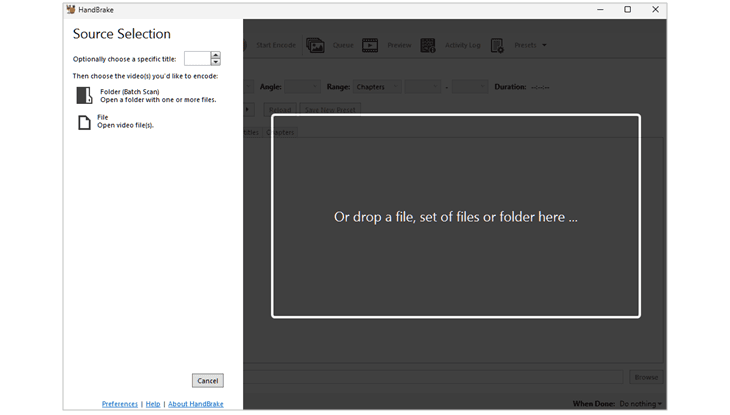The width and height of the screenshot is (730, 415).
Task: Click the Browse button
Action: 646,377
